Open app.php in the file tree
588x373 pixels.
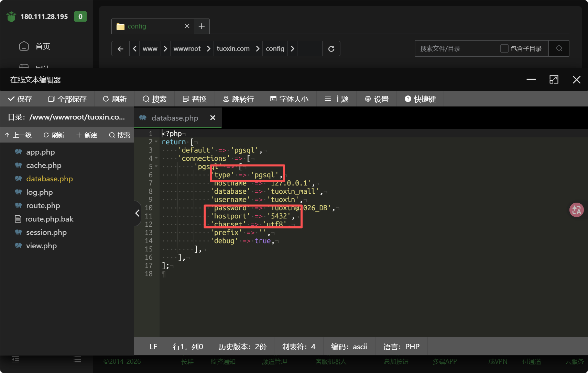(x=41, y=152)
